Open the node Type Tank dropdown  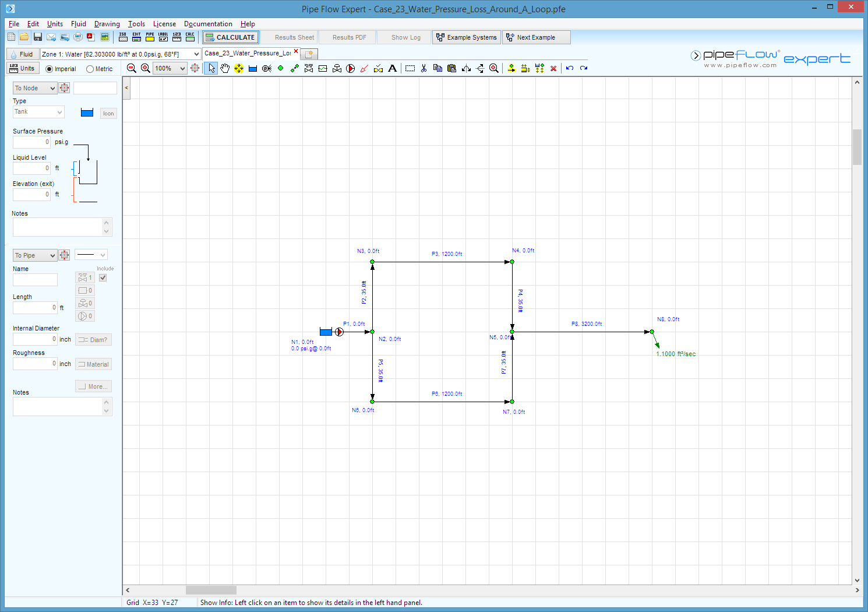pyautogui.click(x=38, y=112)
